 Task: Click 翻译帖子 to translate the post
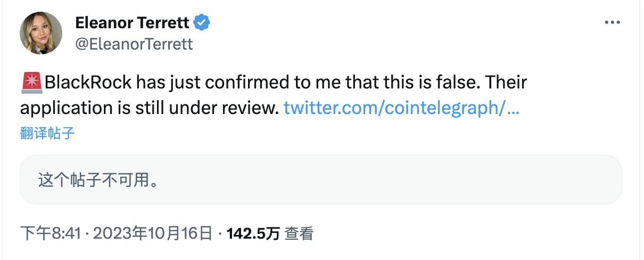click(47, 133)
